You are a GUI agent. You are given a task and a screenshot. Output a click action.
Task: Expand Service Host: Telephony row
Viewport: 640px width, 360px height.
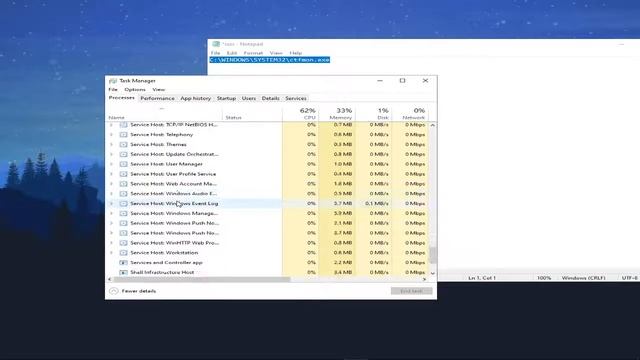coord(111,134)
